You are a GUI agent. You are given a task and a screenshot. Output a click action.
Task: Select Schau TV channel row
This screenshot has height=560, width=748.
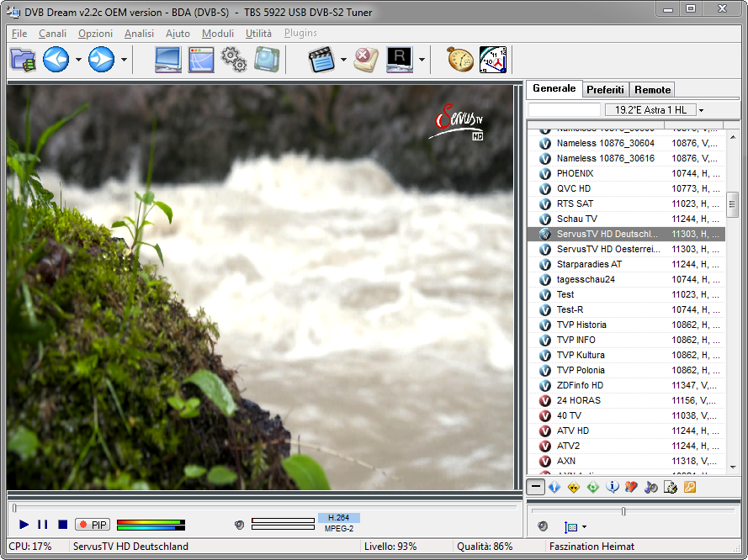click(x=626, y=219)
